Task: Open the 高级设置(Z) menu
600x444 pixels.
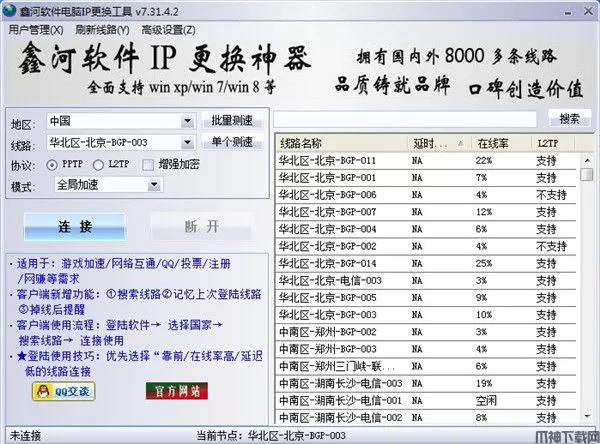Action: 168,30
